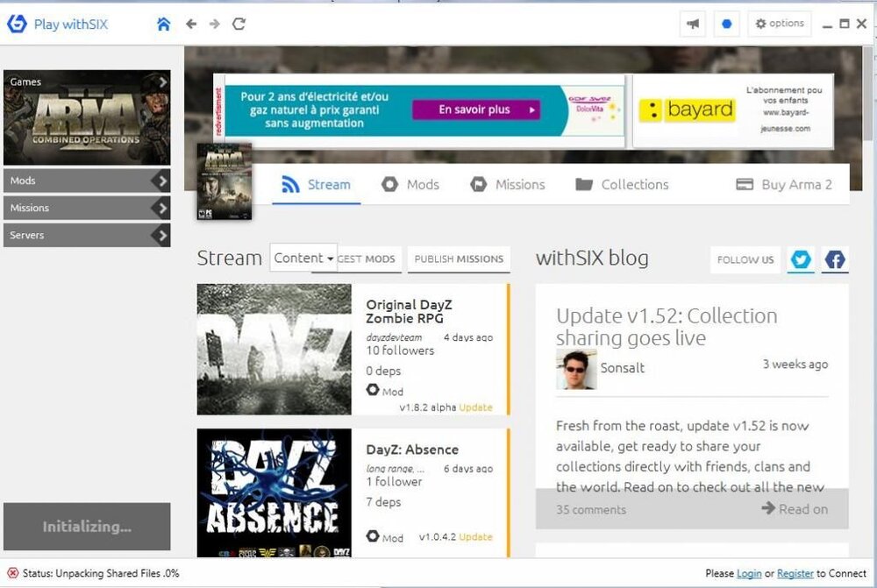This screenshot has height=588, width=877.
Task: Click the Mod icon on DayZ Absence card
Action: point(373,536)
